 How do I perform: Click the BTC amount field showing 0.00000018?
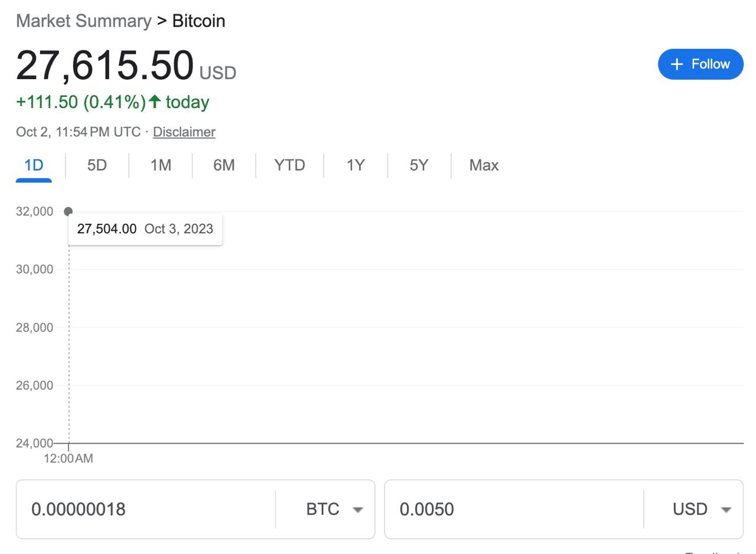pos(146,509)
